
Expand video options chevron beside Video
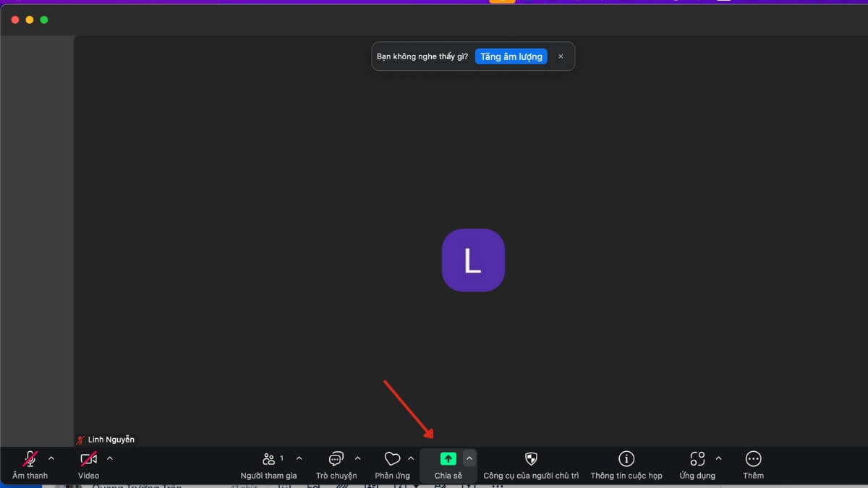[110, 458]
